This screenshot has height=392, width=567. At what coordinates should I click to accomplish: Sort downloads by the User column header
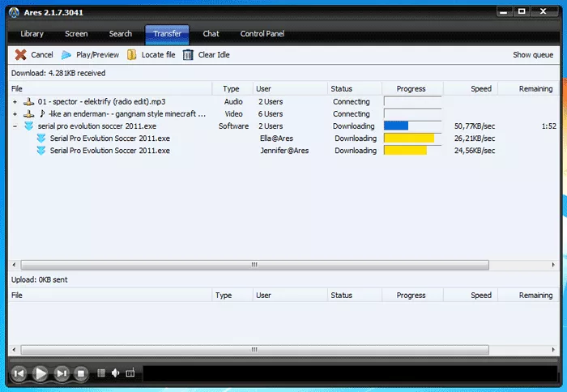tap(290, 88)
